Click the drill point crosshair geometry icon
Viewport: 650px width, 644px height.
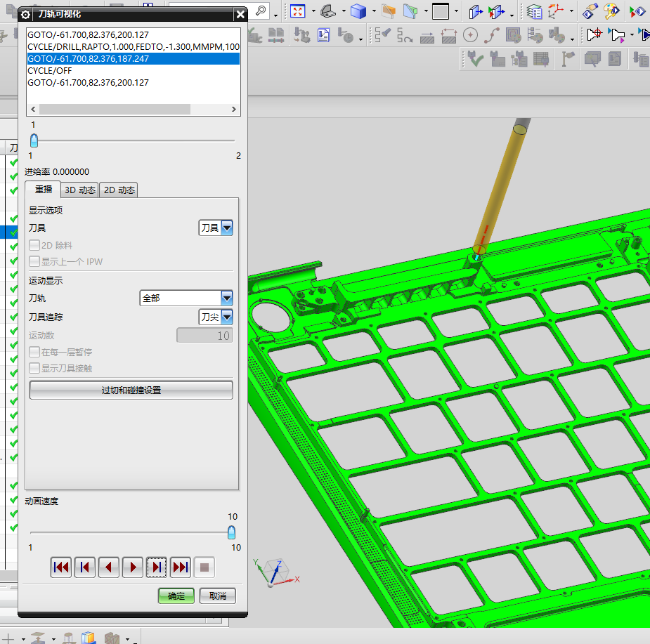point(594,34)
